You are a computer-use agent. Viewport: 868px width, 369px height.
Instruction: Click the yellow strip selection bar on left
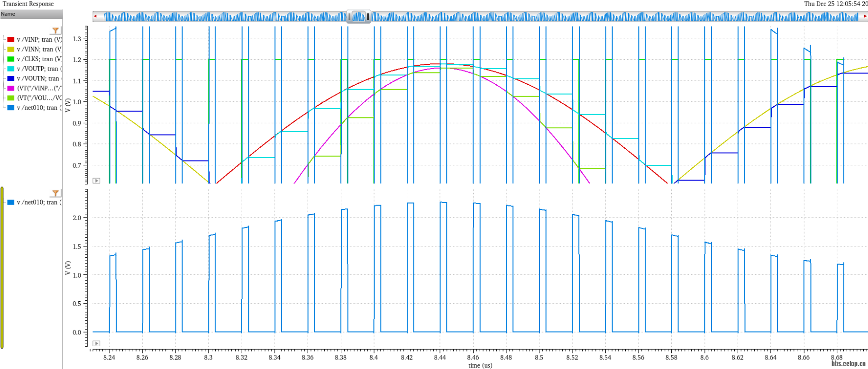click(2, 268)
